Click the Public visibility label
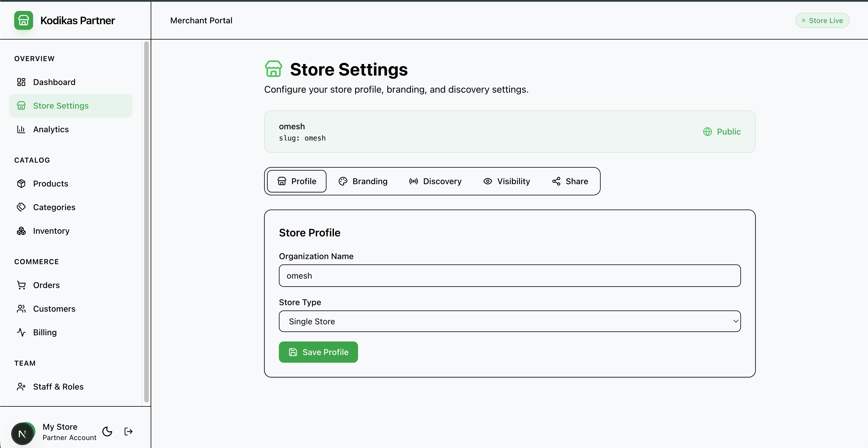Screen dimensions: 868x448 point(729,132)
